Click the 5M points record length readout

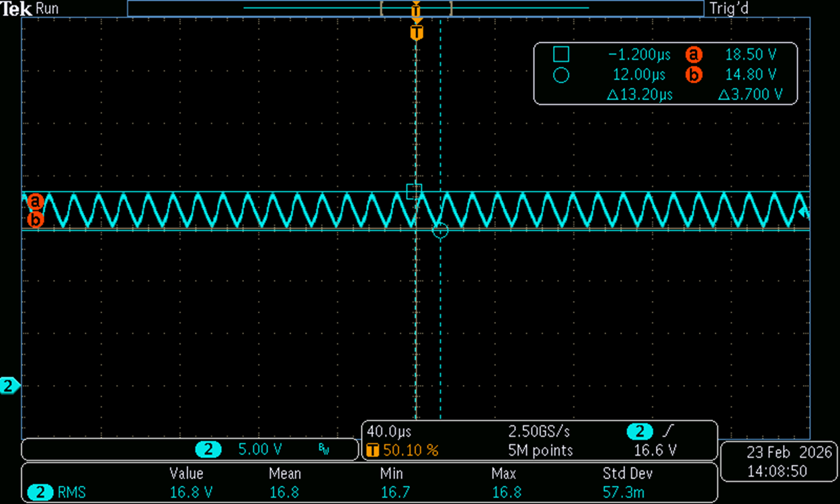tap(541, 450)
